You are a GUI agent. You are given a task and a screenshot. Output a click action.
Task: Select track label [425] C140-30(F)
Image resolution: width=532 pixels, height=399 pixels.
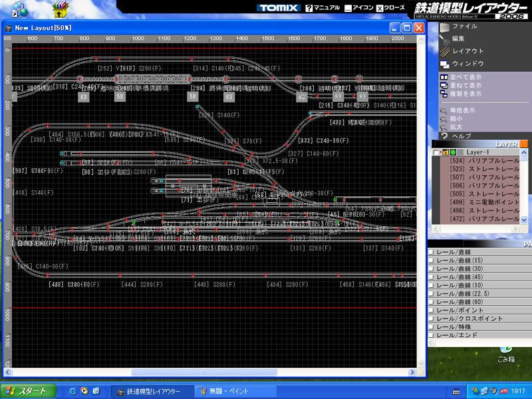coord(43,267)
